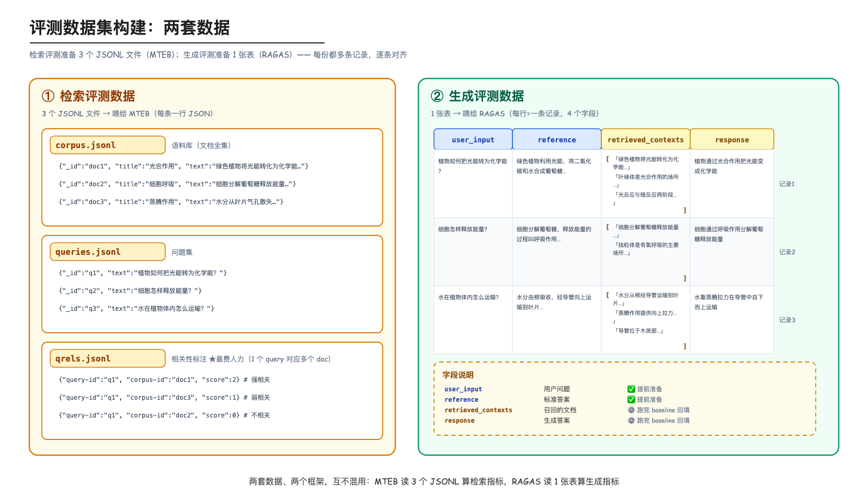This screenshot has width=868, height=497.
Task: Click the slide title "评测数据集构建：两套数据"
Action: tap(130, 27)
